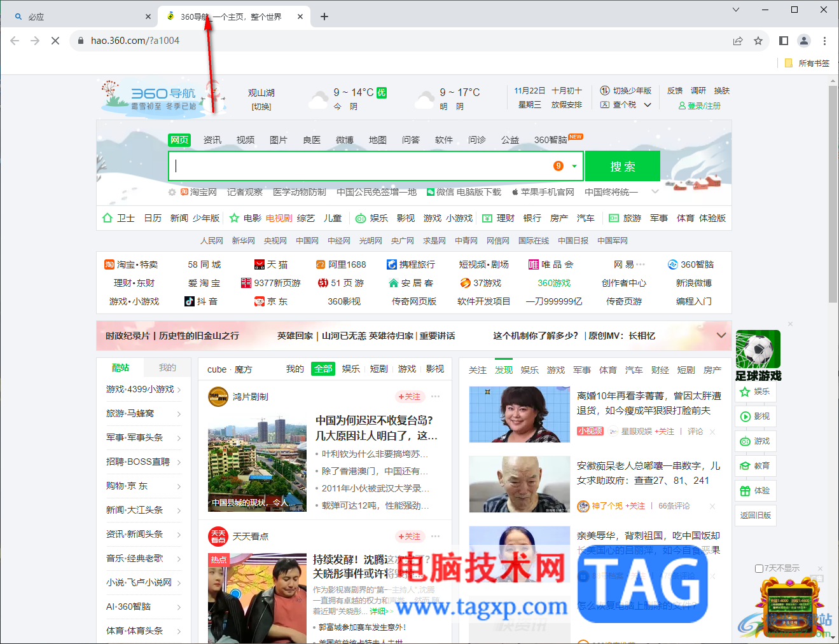
Task: Open 卫士 home icon link
Action: pos(107,218)
